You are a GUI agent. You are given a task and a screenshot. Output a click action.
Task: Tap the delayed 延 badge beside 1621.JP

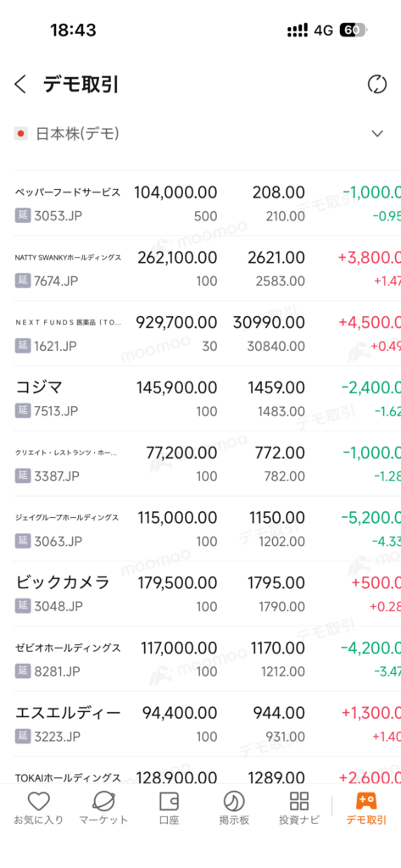point(22,346)
